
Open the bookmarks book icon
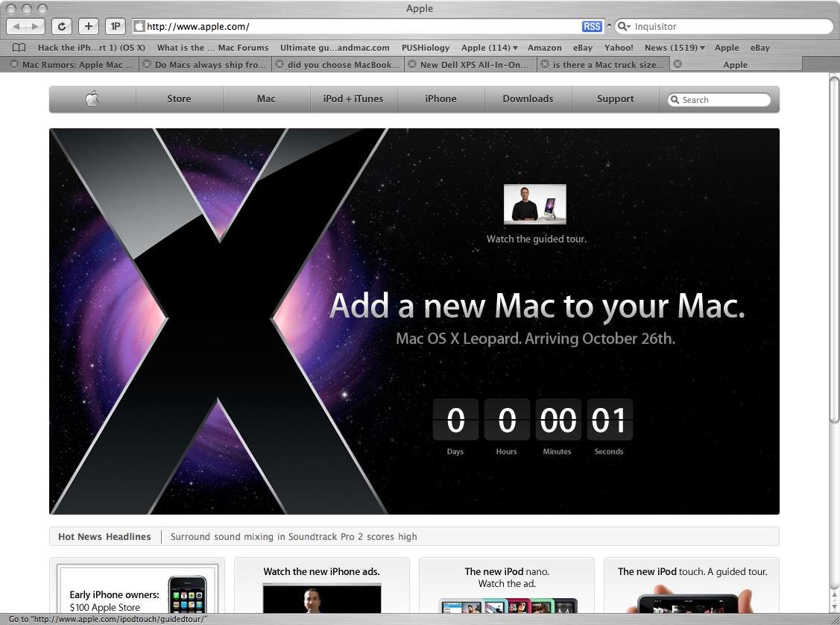pyautogui.click(x=19, y=48)
